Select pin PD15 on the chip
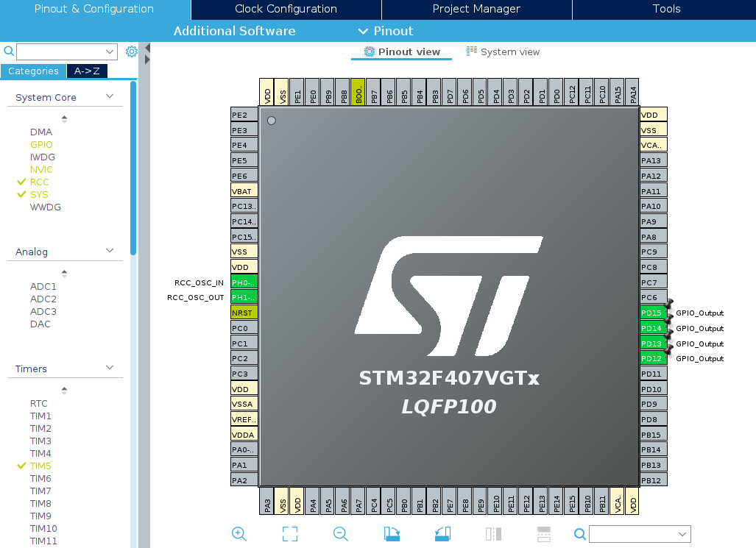The width and height of the screenshot is (756, 548). (x=653, y=313)
